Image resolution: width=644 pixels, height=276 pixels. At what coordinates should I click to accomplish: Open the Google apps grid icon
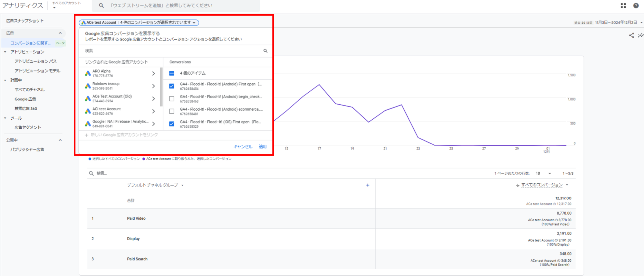pos(623,5)
